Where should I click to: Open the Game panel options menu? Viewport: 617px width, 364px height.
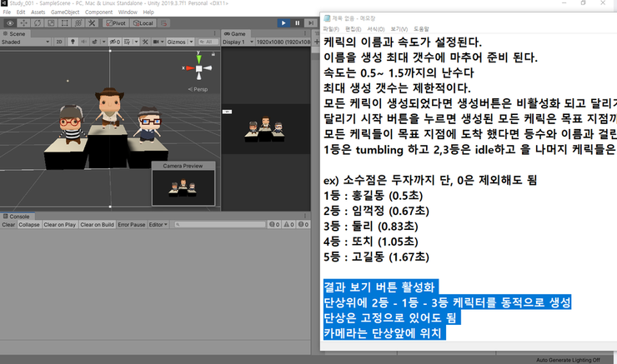[305, 34]
